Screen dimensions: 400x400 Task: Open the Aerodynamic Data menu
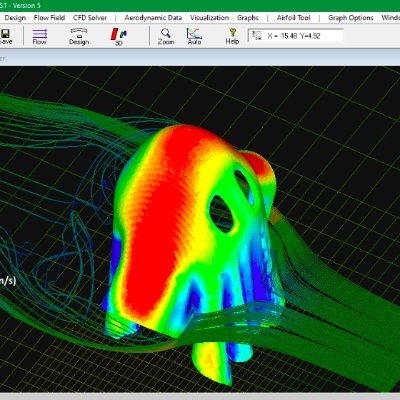pos(153,18)
